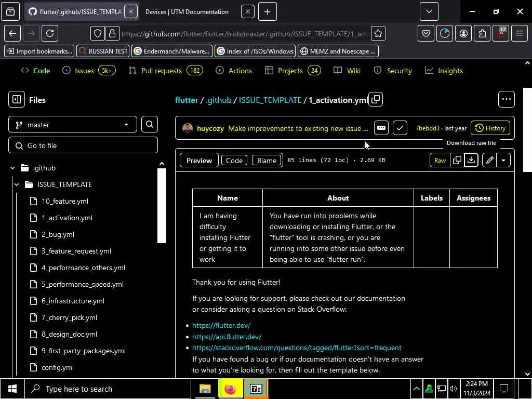Reload the current page
The image size is (532, 399).
pyautogui.click(x=50, y=33)
